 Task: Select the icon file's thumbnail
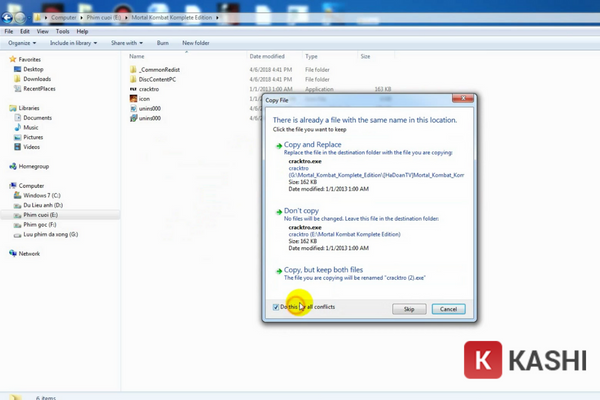133,99
